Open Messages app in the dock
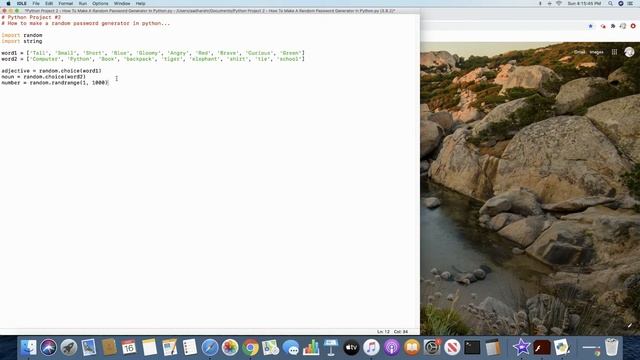Screen dimensions: 640x360 [291, 348]
